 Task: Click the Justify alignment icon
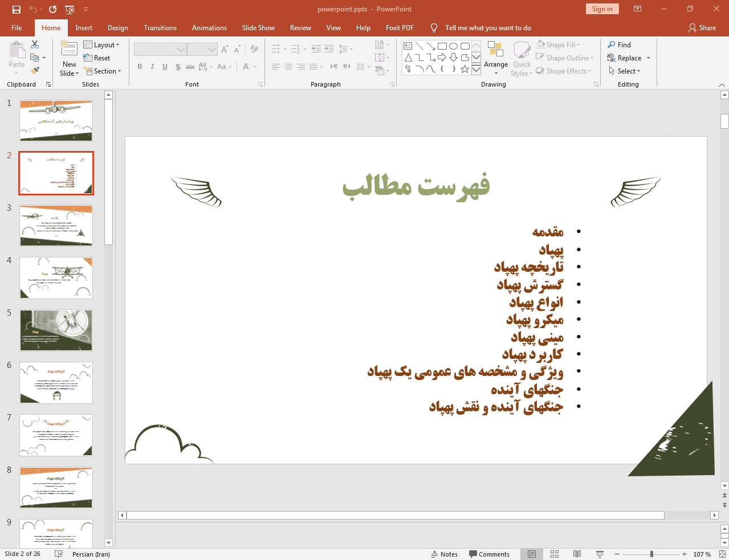pyautogui.click(x=313, y=67)
